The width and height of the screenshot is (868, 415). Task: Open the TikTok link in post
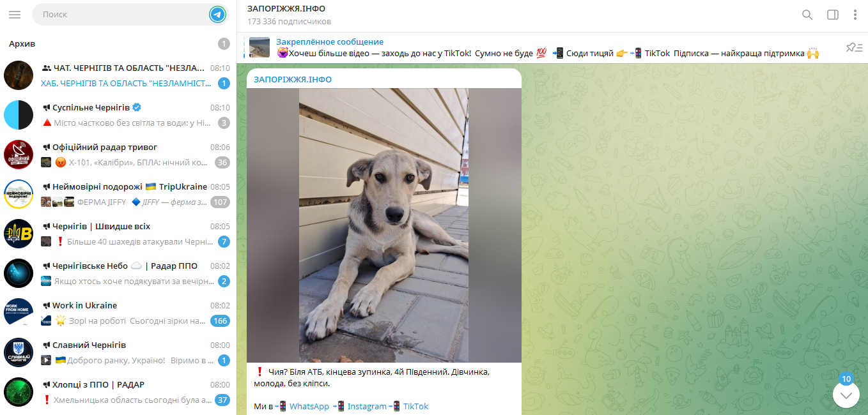coord(415,406)
